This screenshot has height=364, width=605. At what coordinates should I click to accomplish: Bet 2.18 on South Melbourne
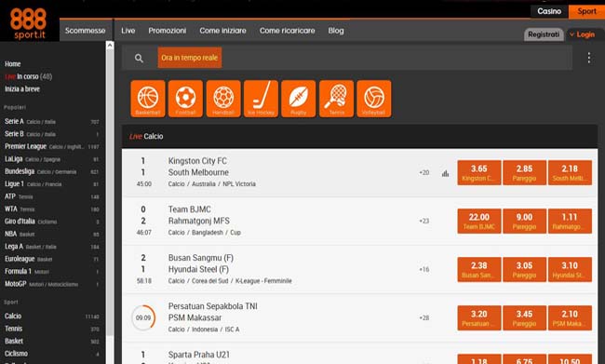pos(570,172)
